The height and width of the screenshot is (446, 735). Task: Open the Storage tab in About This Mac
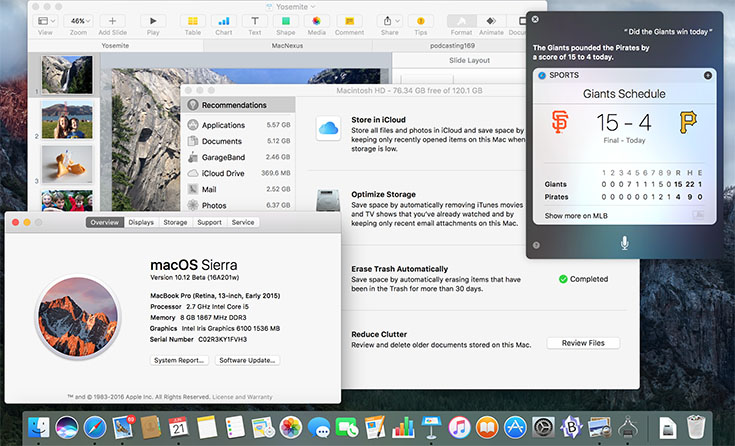pyautogui.click(x=175, y=222)
